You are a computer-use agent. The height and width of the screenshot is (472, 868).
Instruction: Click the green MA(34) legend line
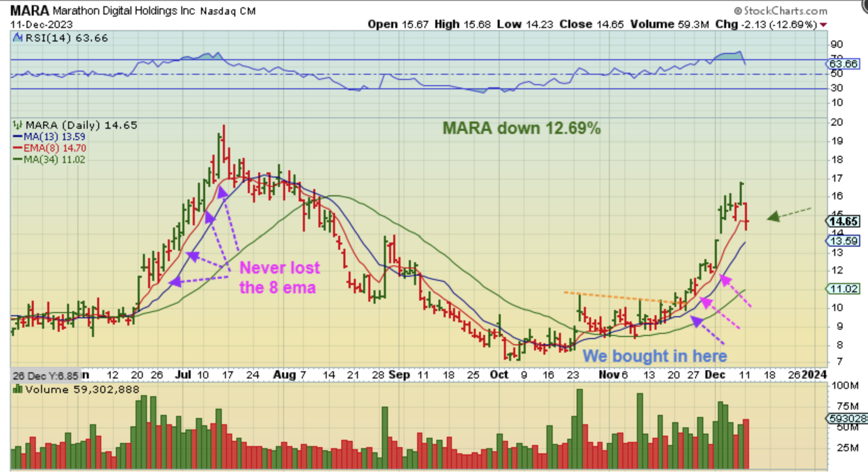click(x=18, y=160)
